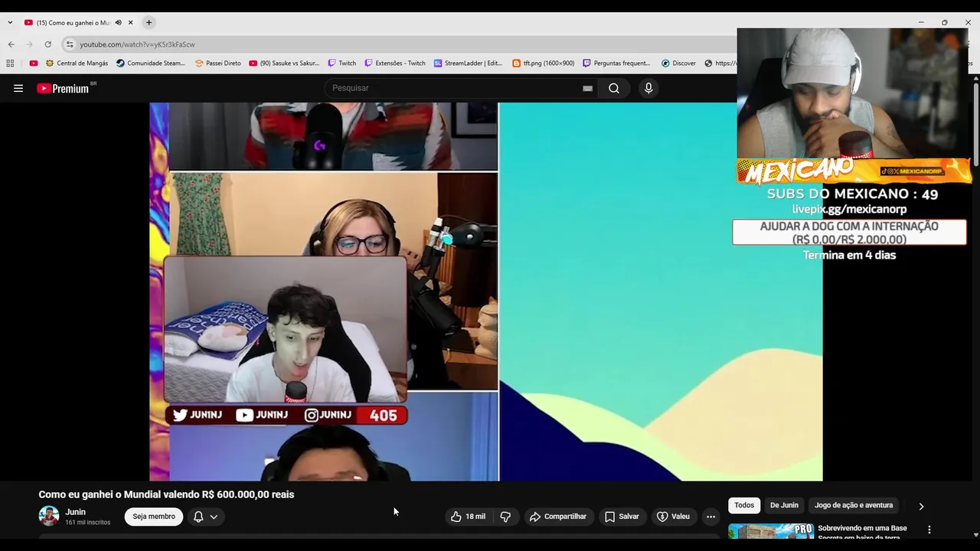Viewport: 980px width, 551px height.
Task: Open Perguntas frequent... bookmark
Action: pos(616,64)
